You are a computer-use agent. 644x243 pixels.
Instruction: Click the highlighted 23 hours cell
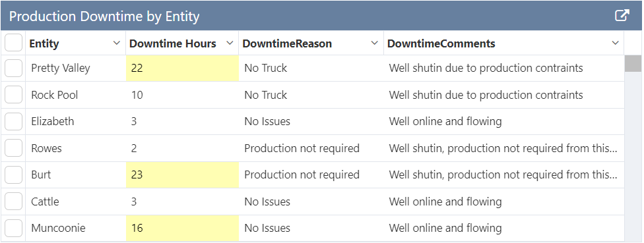[x=182, y=175]
